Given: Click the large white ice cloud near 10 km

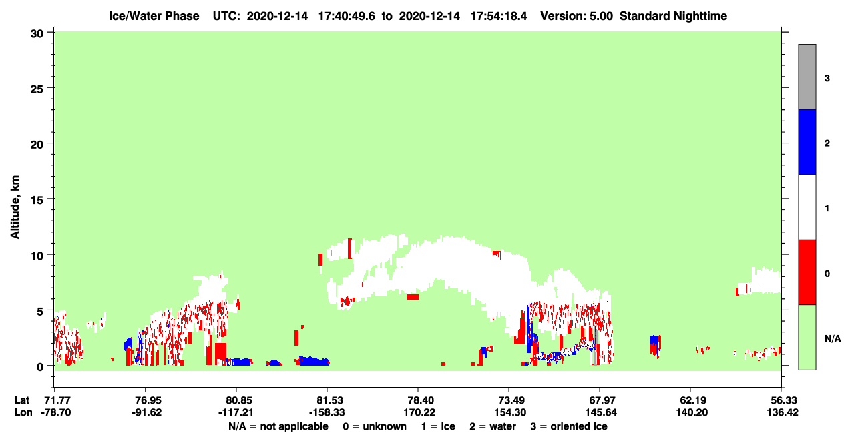Looking at the screenshot, I should click(454, 264).
